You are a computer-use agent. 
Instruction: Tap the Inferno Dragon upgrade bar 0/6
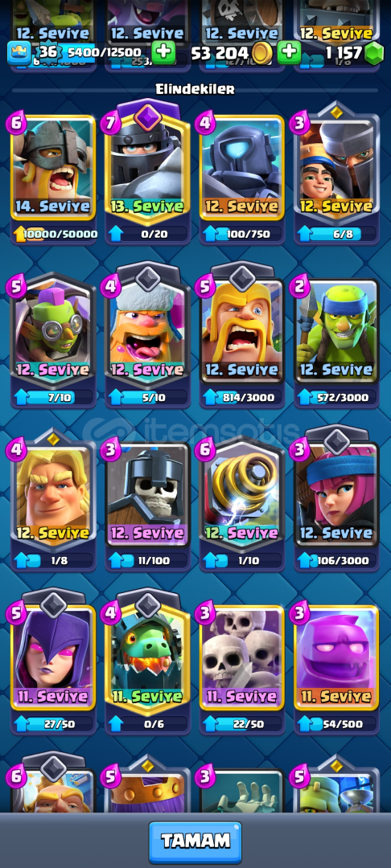click(148, 723)
